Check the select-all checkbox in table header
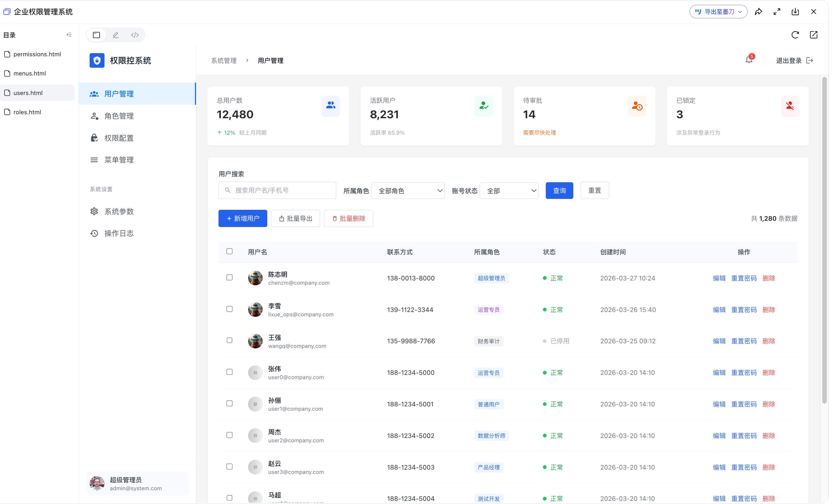 pos(230,251)
